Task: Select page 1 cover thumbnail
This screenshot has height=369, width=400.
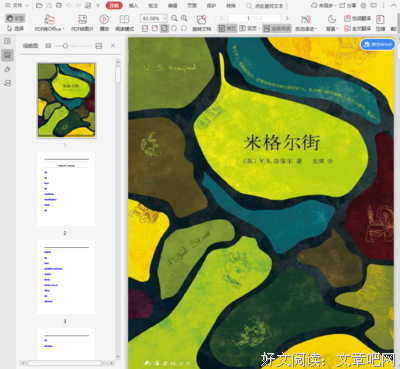Action: tap(67, 100)
